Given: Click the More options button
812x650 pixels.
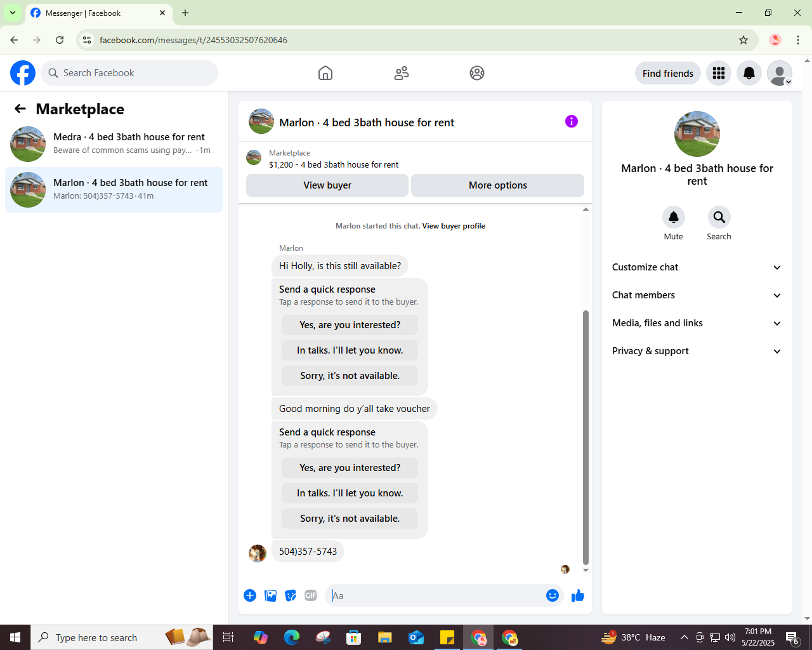Looking at the screenshot, I should coord(498,185).
